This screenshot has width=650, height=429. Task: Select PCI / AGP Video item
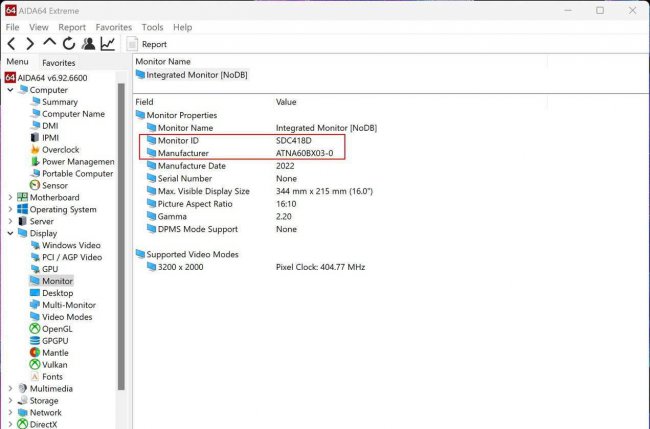[66, 257]
